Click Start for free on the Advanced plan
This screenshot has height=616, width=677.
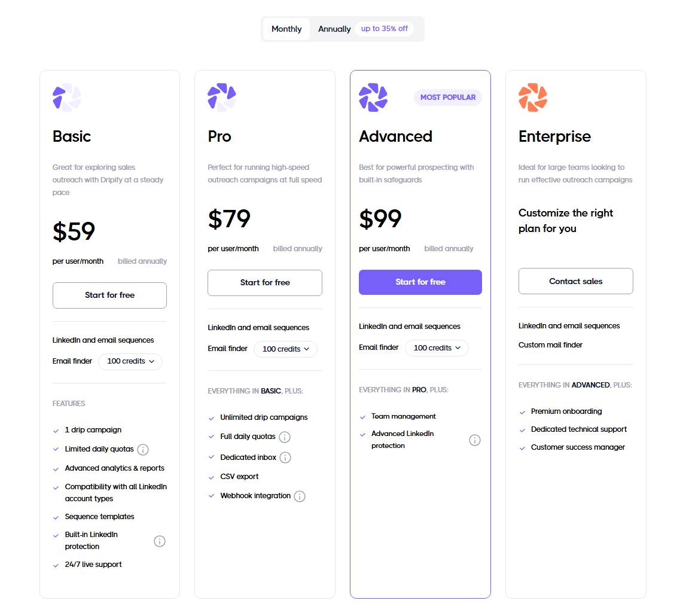420,282
